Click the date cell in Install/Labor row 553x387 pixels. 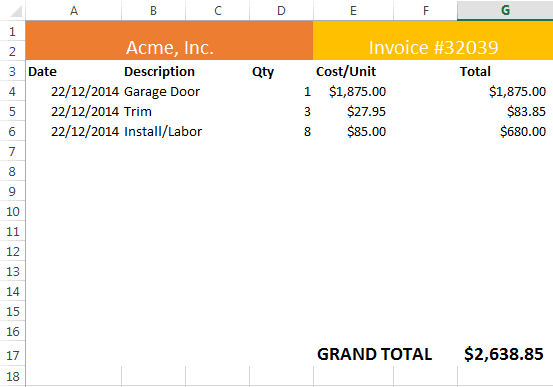(x=74, y=132)
